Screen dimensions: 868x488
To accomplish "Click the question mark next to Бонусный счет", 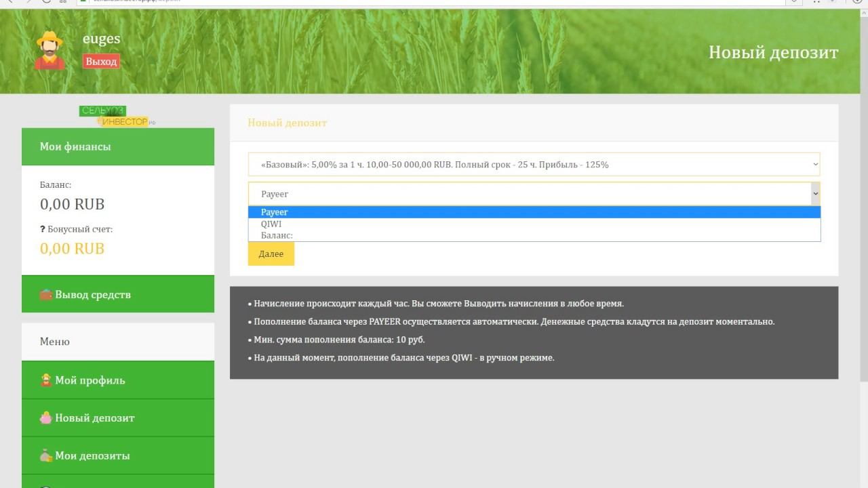I will (x=43, y=229).
